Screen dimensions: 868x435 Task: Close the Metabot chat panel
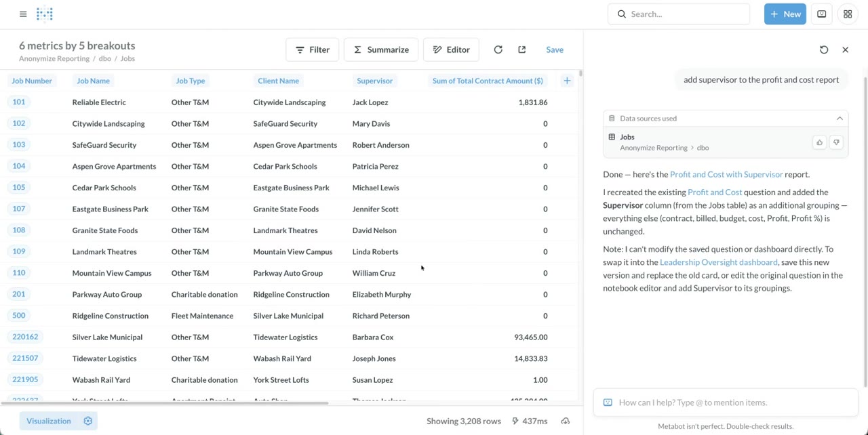(845, 49)
